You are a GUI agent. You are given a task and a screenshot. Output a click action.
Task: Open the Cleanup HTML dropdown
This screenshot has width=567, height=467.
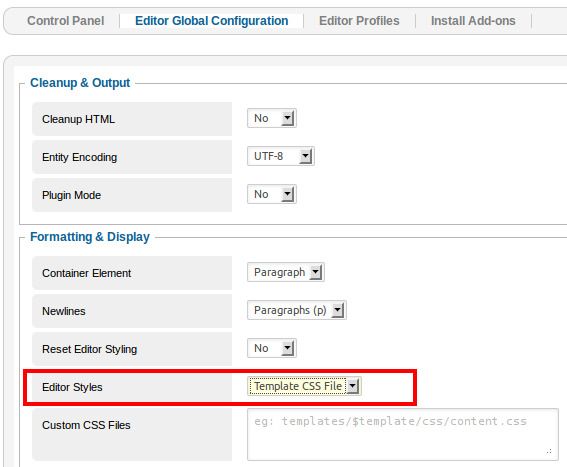272,118
